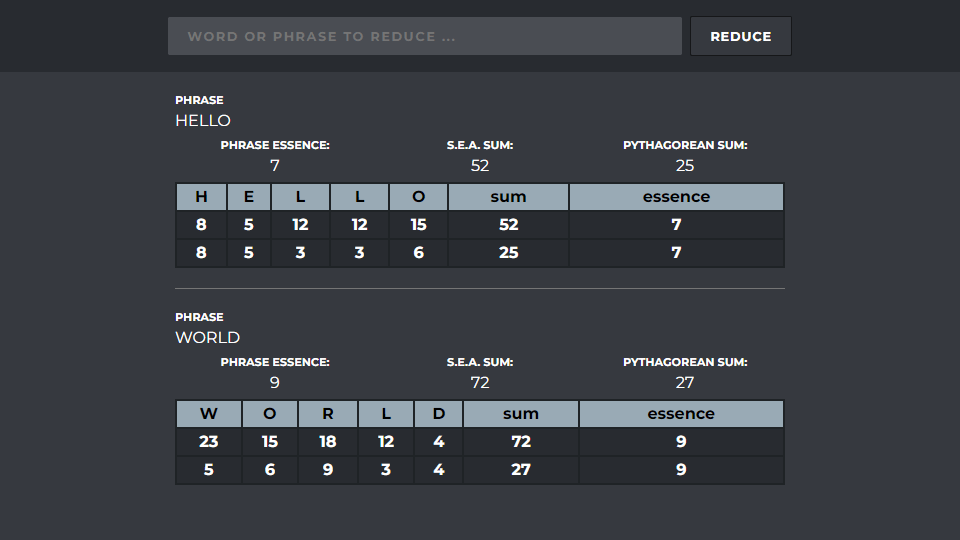960x540 pixels.
Task: Click the 15 cell in the HELLO table
Action: [x=419, y=225]
